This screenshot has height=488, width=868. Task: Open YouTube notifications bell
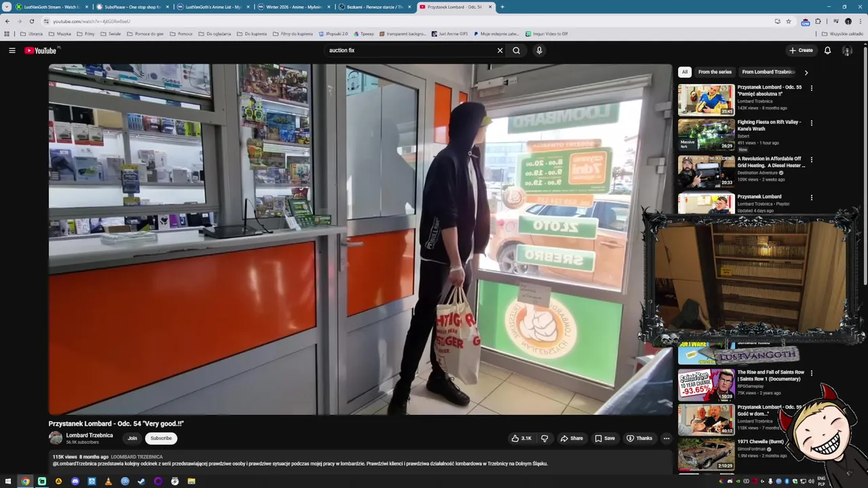coord(827,50)
